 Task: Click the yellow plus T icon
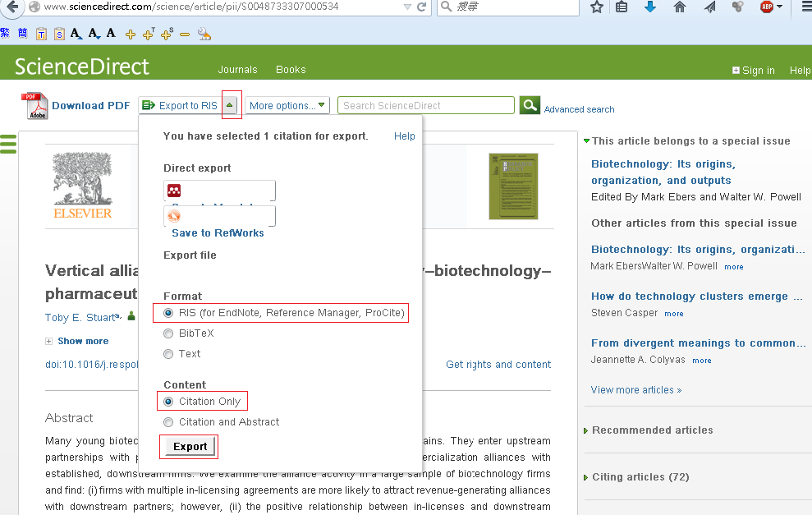(x=149, y=34)
